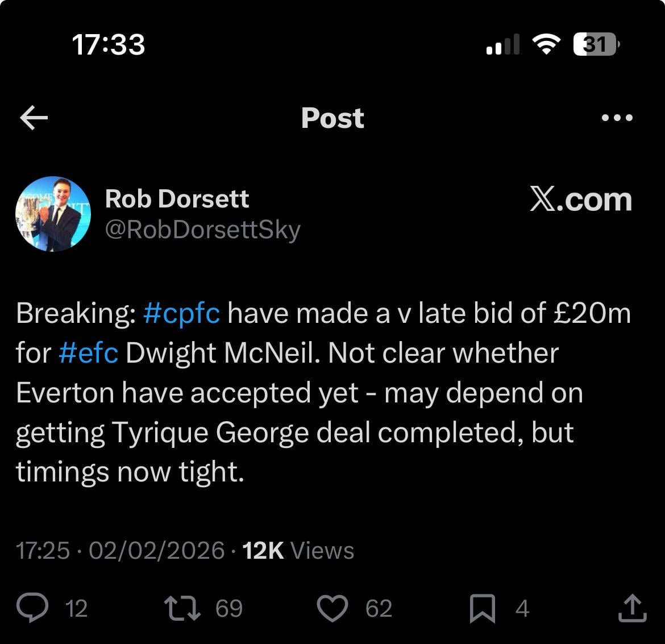Screen dimensions: 665x644
Task: Tap the @RobDorsettSky handle
Action: pyautogui.click(x=203, y=229)
